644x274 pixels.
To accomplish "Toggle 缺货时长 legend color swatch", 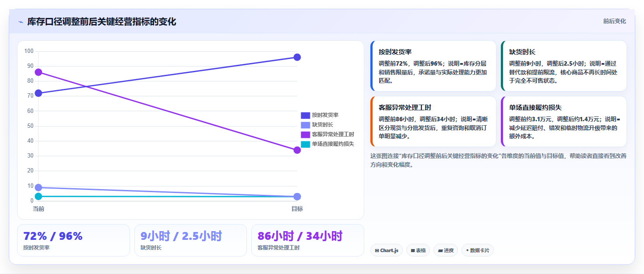I will pyautogui.click(x=305, y=125).
